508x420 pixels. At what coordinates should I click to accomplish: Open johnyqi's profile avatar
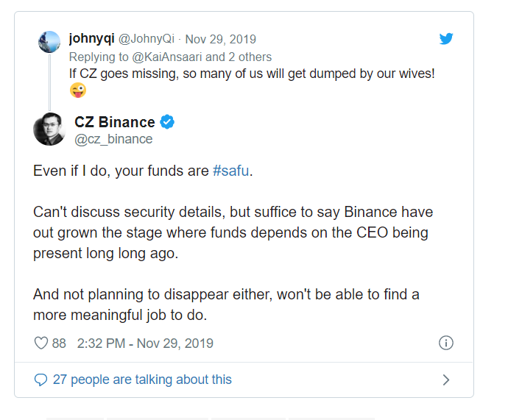49,42
